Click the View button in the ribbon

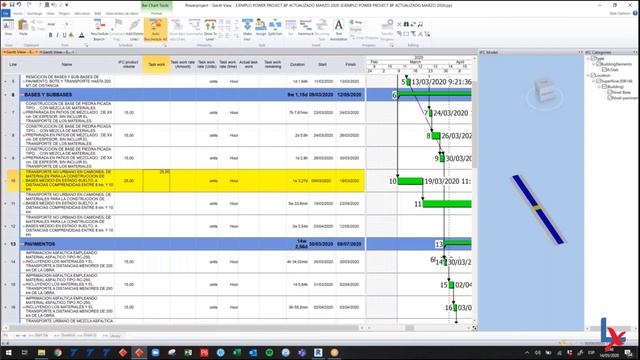[x=8, y=27]
